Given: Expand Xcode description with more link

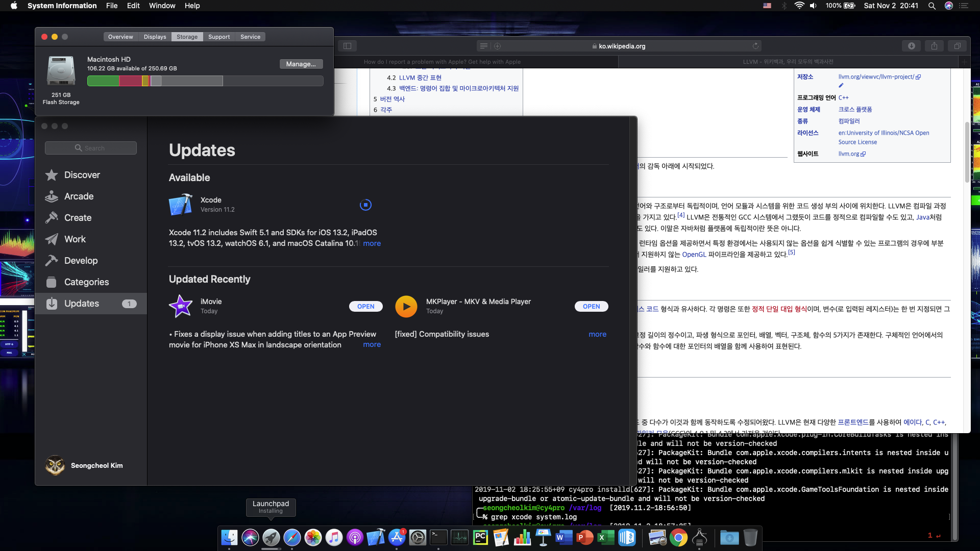Looking at the screenshot, I should 372,243.
